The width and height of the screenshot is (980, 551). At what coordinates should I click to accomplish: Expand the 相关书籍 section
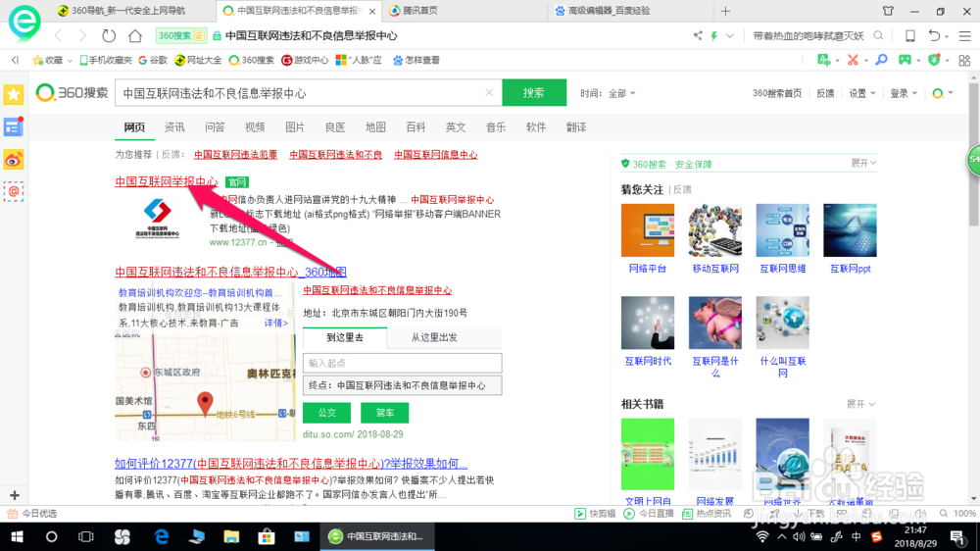click(x=860, y=404)
